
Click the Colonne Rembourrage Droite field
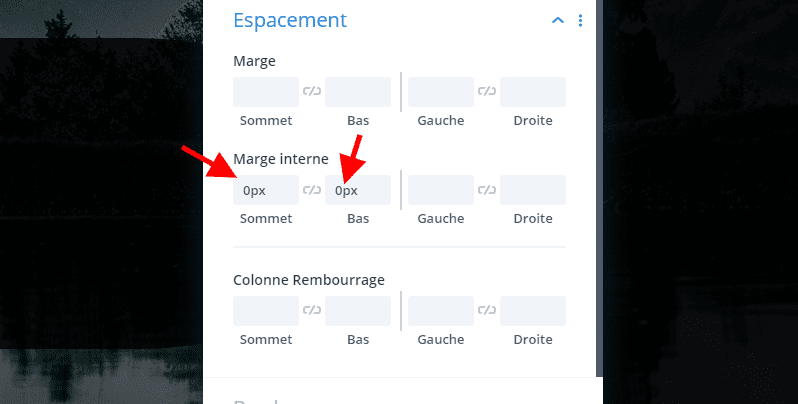click(x=533, y=311)
